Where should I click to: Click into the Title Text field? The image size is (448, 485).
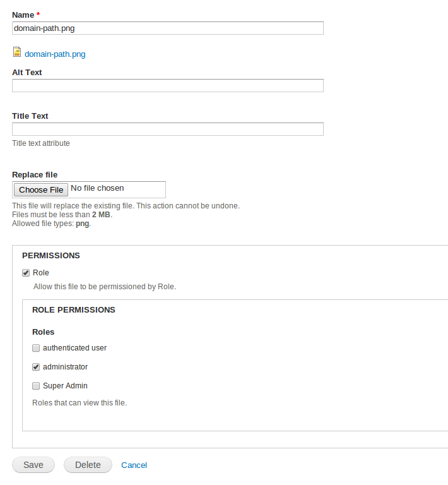click(x=168, y=129)
